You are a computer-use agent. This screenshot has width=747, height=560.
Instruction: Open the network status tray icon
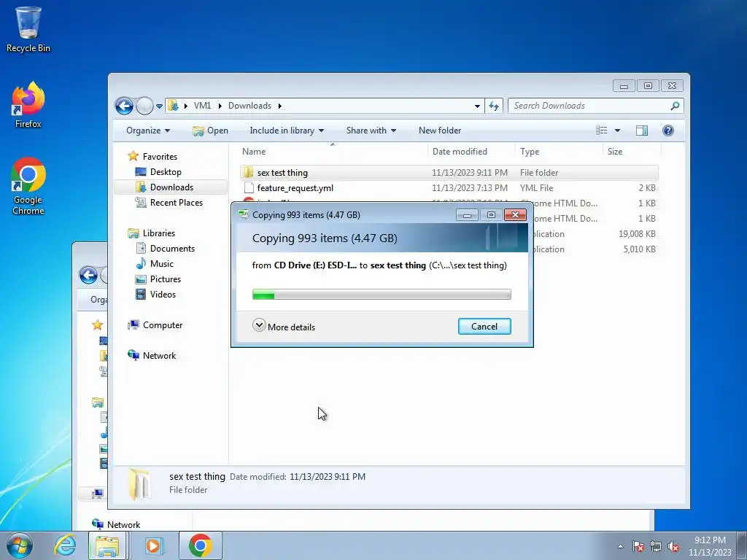[x=656, y=546]
